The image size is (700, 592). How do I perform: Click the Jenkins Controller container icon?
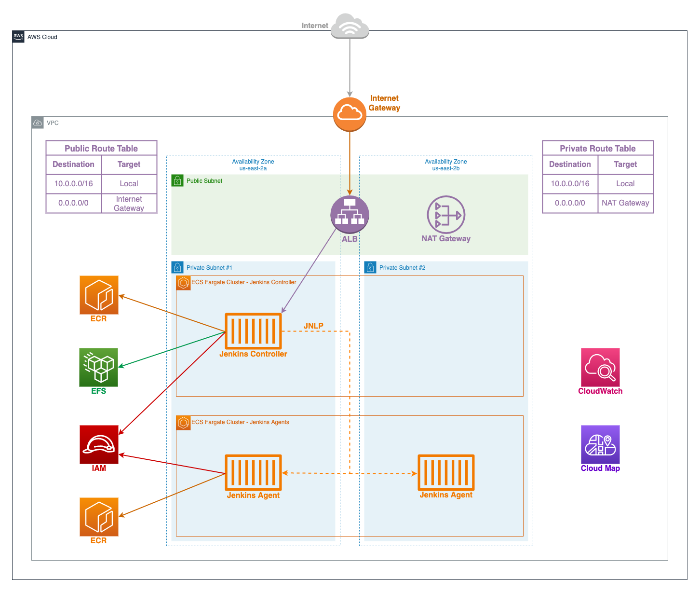point(253,331)
